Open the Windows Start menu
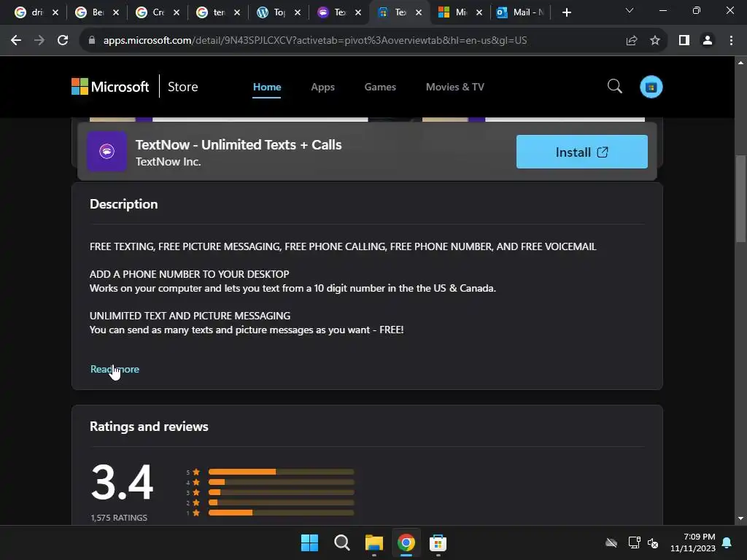This screenshot has height=560, width=747. coord(309,542)
